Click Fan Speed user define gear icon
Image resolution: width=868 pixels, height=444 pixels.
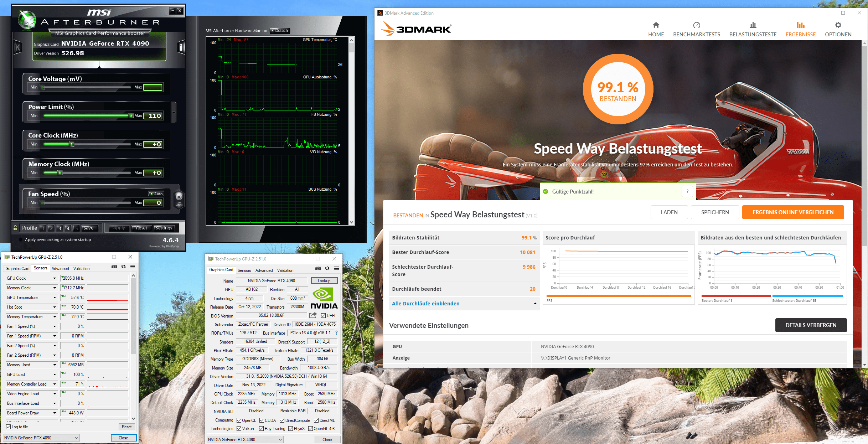[x=179, y=198]
